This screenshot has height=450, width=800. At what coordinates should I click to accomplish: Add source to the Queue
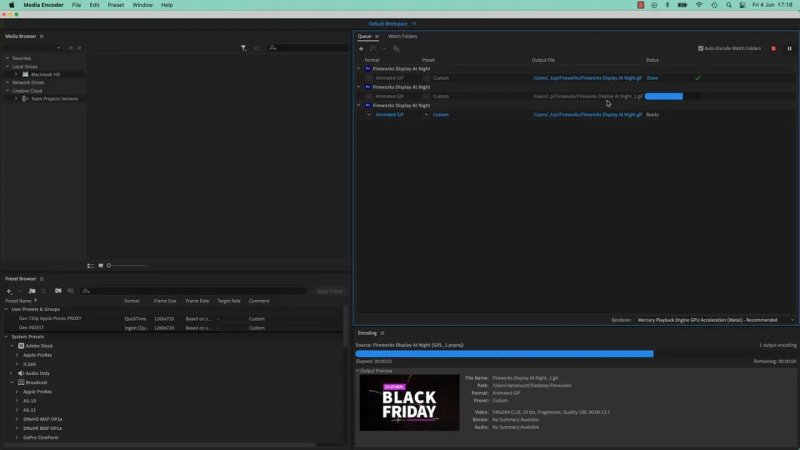point(361,48)
